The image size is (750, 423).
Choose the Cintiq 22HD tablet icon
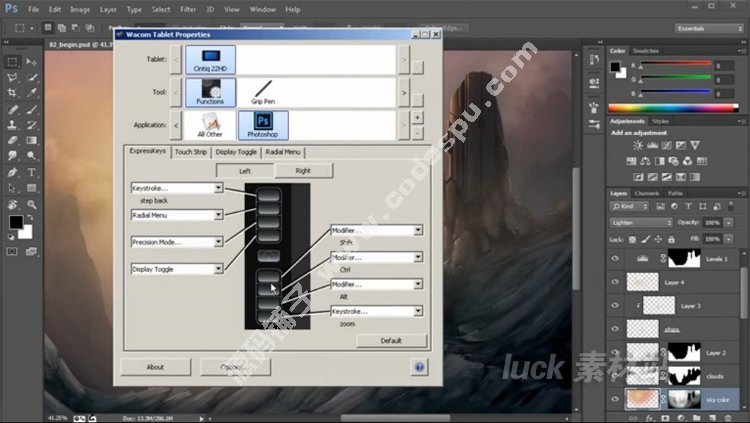[x=210, y=61]
